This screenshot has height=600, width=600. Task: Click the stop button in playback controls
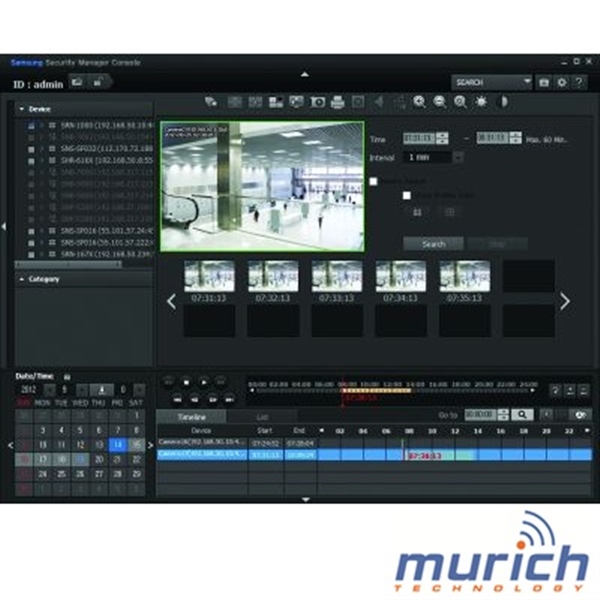[x=186, y=382]
